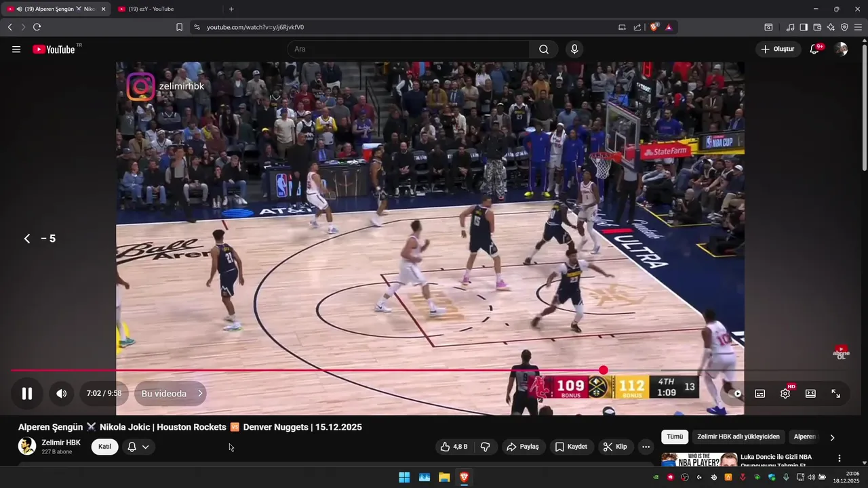Click the 'Kaydet' save button
The width and height of the screenshot is (868, 488).
571,447
